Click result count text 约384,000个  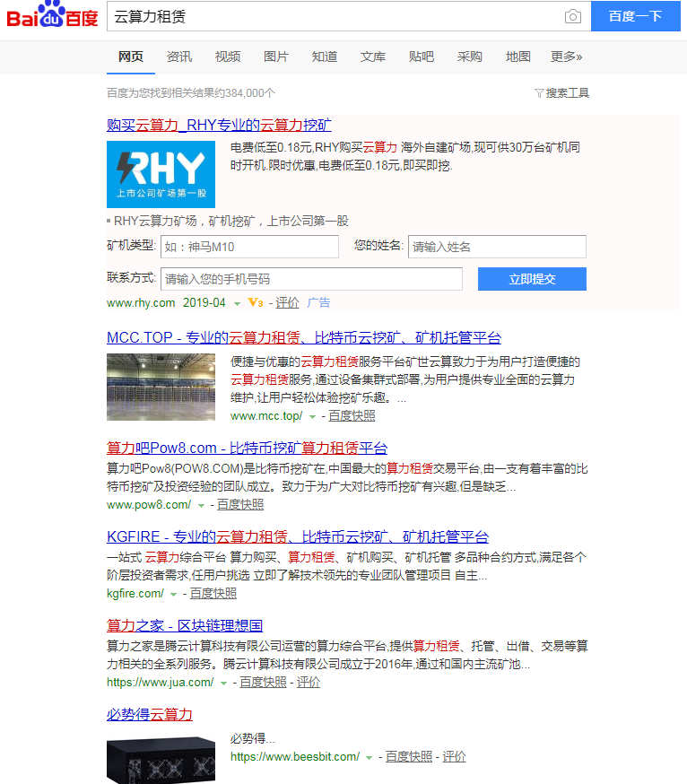pos(245,93)
